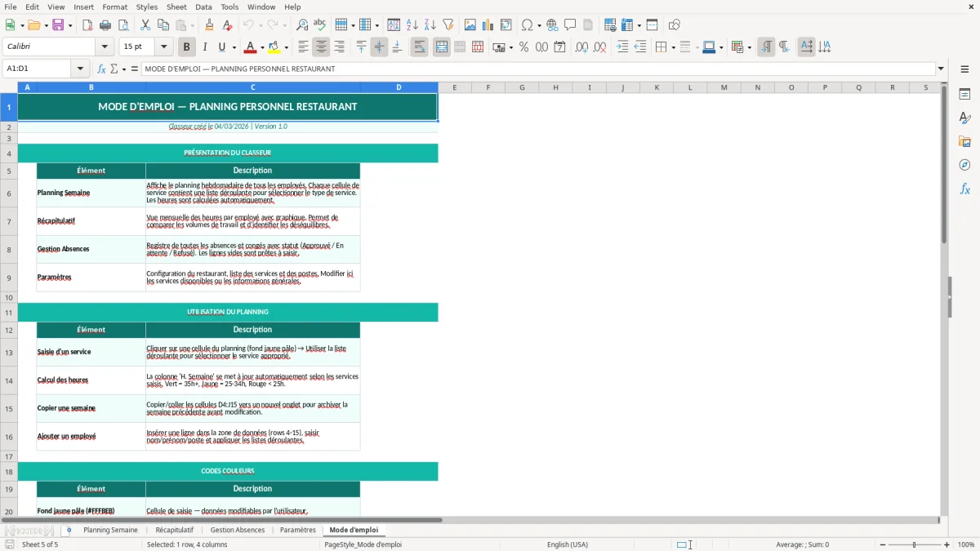Clear direct formatting icon
This screenshot has height=551, width=980.
(227, 25)
